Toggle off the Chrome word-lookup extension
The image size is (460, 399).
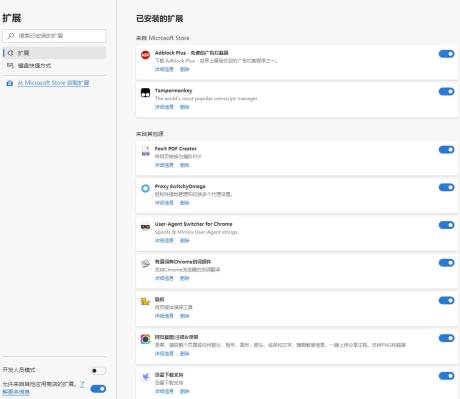pyautogui.click(x=446, y=263)
